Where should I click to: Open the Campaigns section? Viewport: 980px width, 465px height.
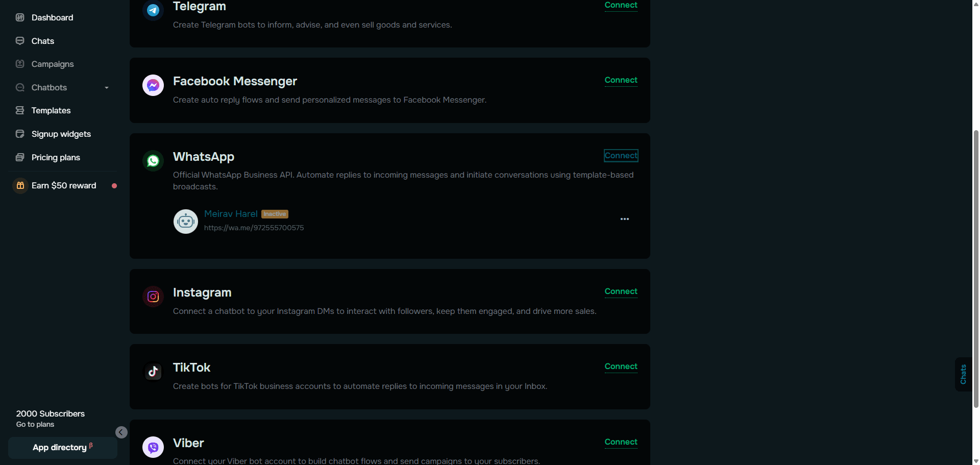coord(53,64)
